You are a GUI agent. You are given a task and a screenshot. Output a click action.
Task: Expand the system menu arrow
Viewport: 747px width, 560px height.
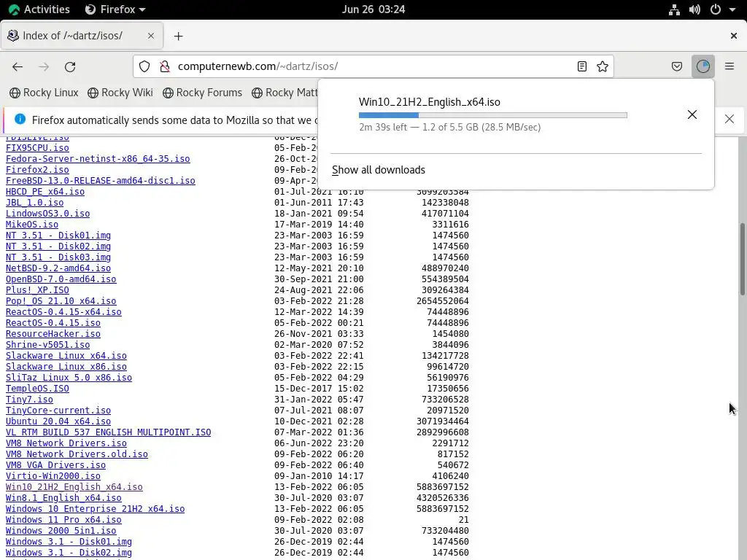[x=732, y=9]
